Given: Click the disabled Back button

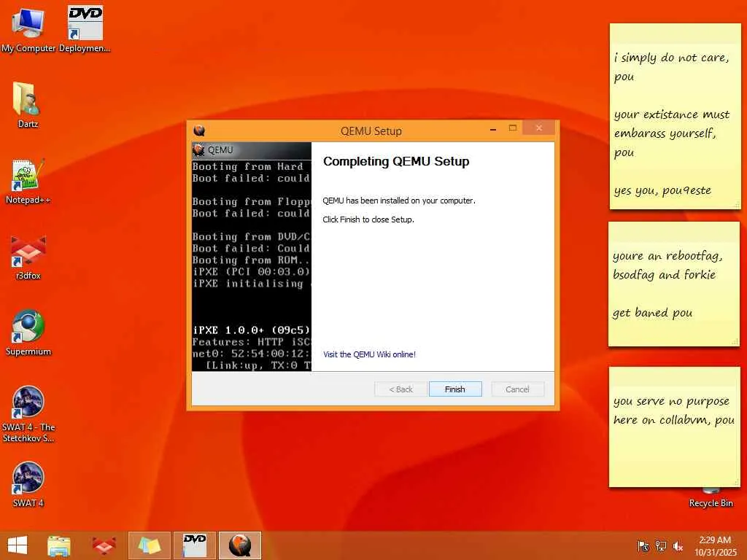Looking at the screenshot, I should click(x=400, y=389).
